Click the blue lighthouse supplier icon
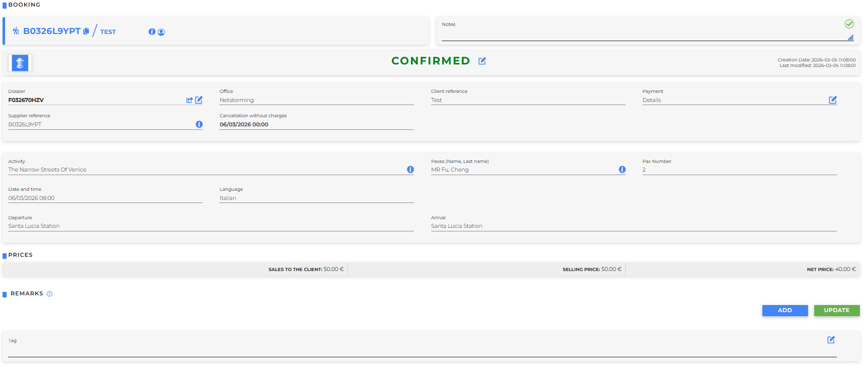Image resolution: width=868 pixels, height=371 pixels. [20, 63]
